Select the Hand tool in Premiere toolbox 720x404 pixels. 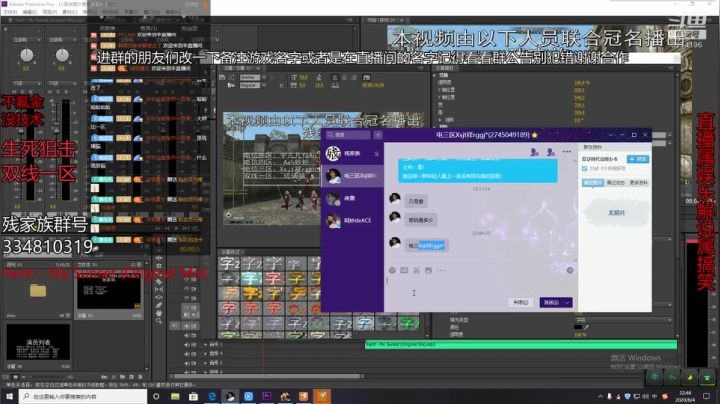tap(159, 313)
